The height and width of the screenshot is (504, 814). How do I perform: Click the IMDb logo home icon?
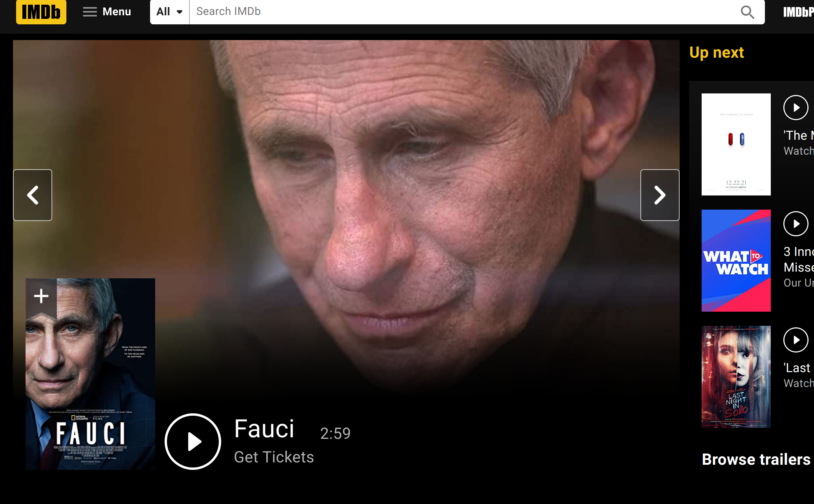pos(41,12)
